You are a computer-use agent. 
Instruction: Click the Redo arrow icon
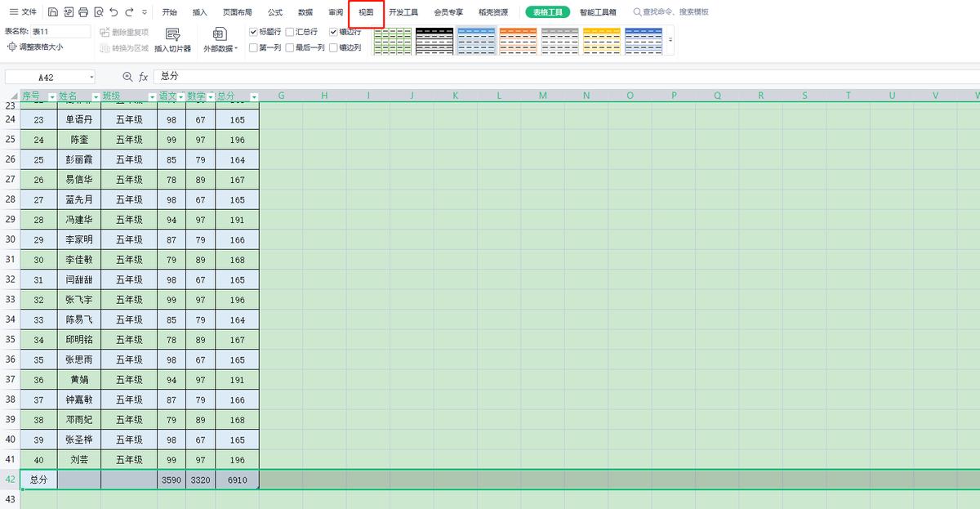[x=127, y=11]
